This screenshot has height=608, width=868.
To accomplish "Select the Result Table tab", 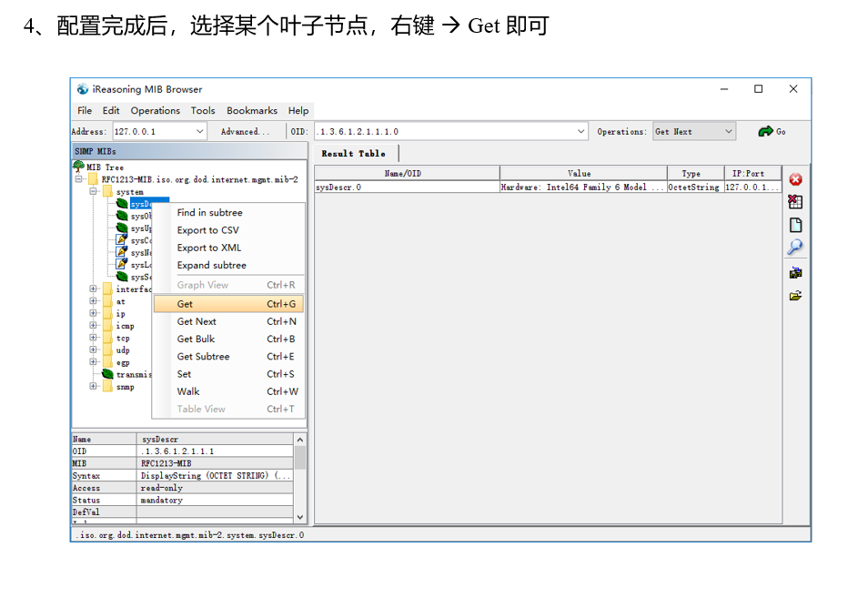I will [354, 152].
